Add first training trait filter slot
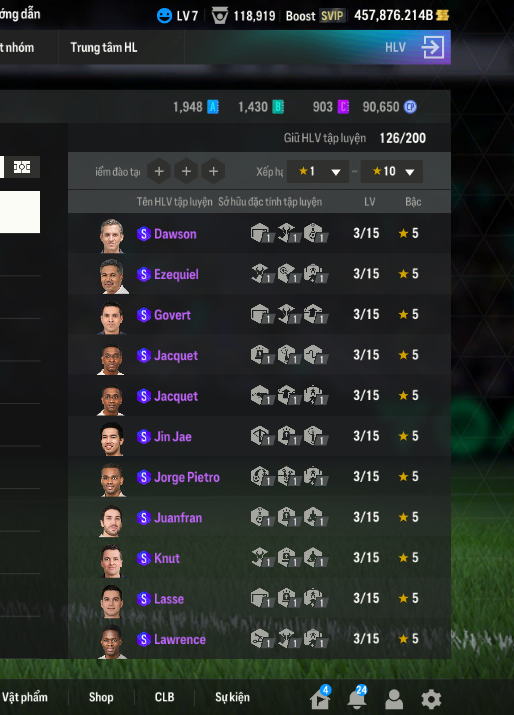514x715 pixels. 159,171
